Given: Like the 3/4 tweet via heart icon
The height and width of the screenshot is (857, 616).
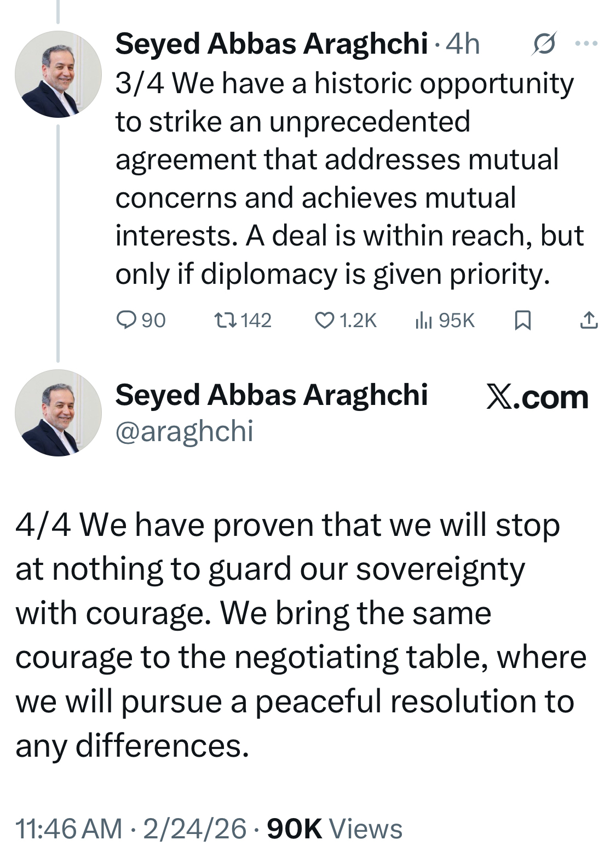Looking at the screenshot, I should pyautogui.click(x=325, y=320).
